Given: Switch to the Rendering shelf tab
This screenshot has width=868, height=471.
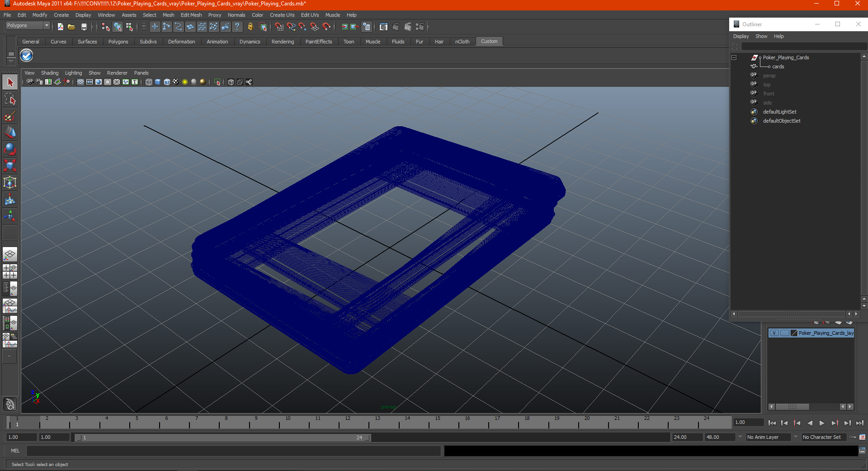Looking at the screenshot, I should point(283,42).
